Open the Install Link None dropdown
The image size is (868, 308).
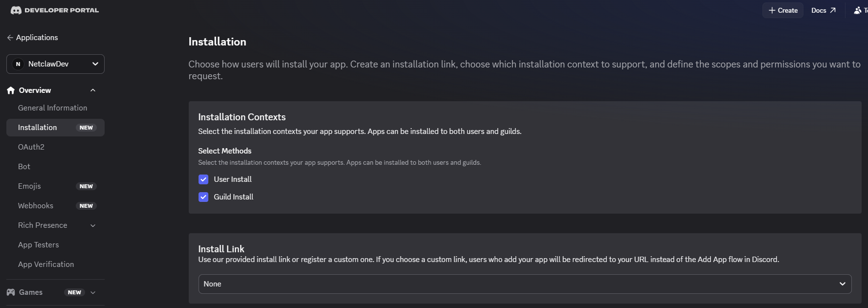(x=525, y=284)
